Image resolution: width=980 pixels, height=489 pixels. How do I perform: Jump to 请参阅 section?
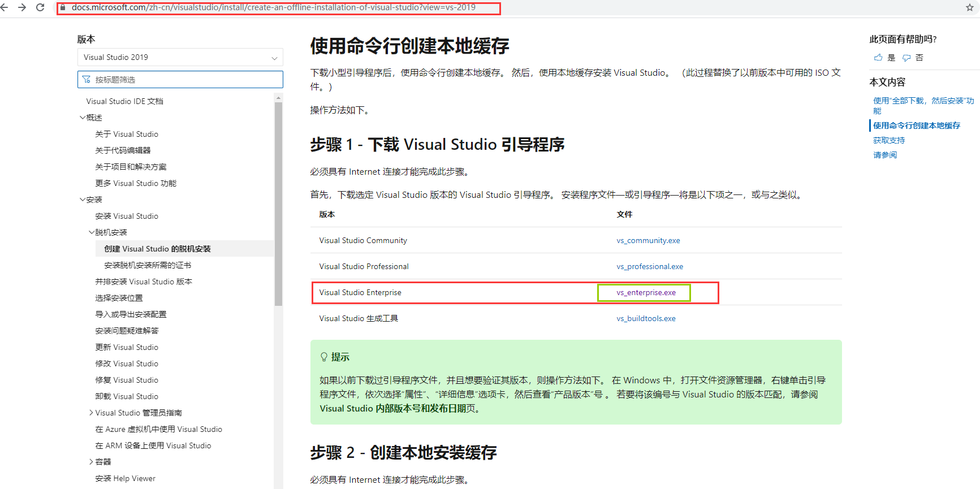[885, 155]
